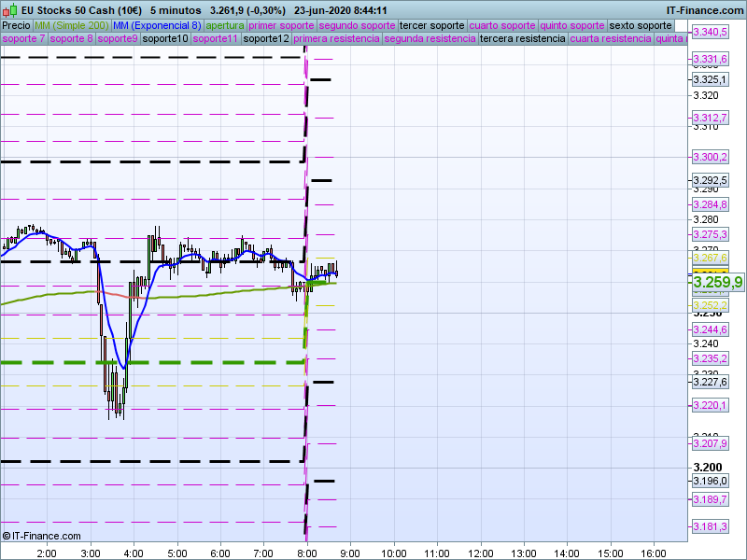Click the primer soporte label
The width and height of the screenshot is (747, 560).
[x=282, y=25]
